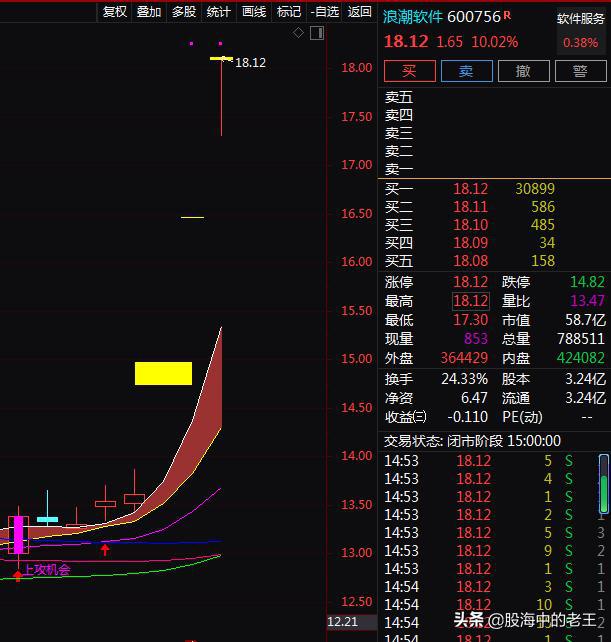The image size is (611, 642).
Task: Click the 内盘 value 424082
Action: click(x=581, y=358)
